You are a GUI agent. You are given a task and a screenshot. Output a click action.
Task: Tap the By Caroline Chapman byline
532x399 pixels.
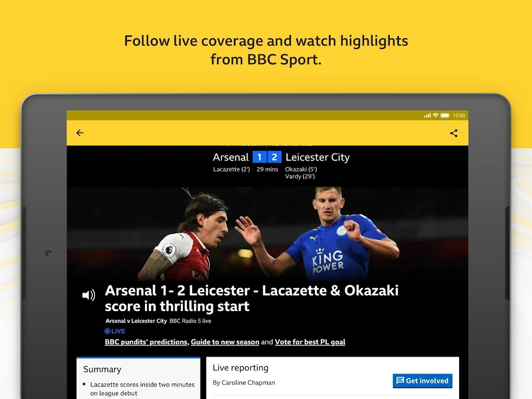pos(244,382)
